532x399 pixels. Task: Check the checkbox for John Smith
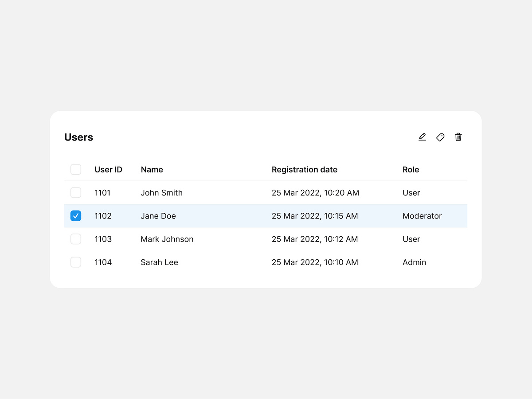[76, 192]
